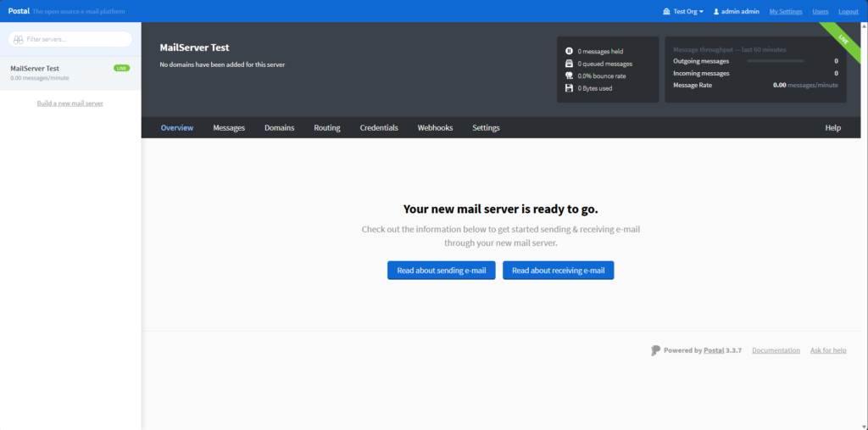Click the Logout link
This screenshot has width=868, height=430.
[848, 11]
